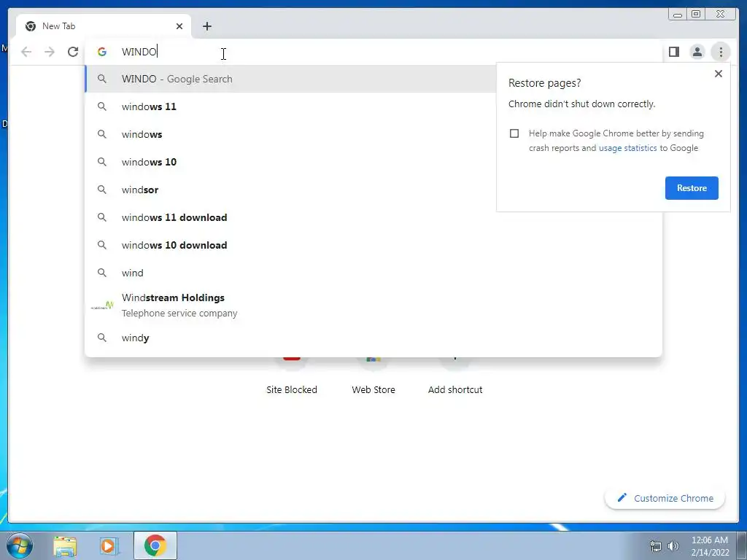Open the volume speaker tray icon
Screen dimensions: 747x560
tap(673, 546)
